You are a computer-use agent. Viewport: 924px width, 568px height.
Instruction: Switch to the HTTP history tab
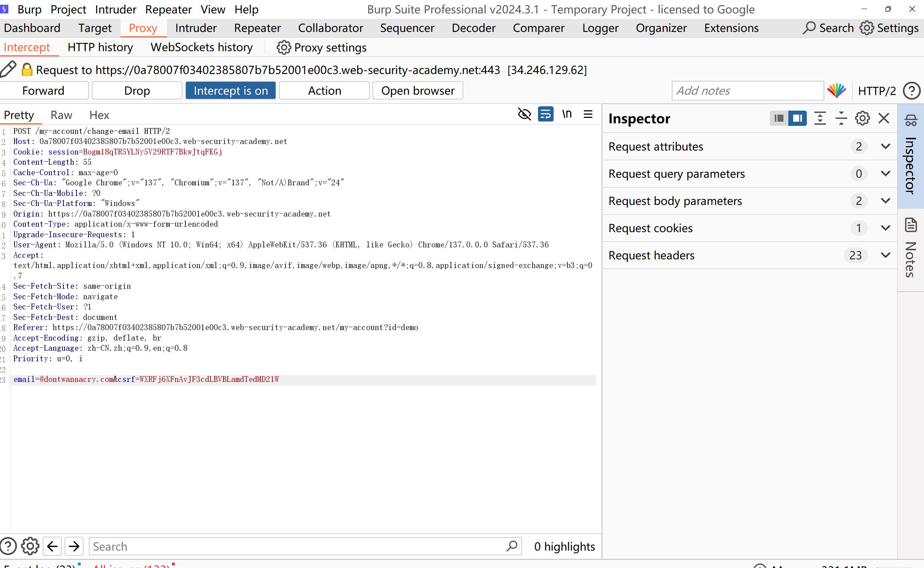coord(100,47)
